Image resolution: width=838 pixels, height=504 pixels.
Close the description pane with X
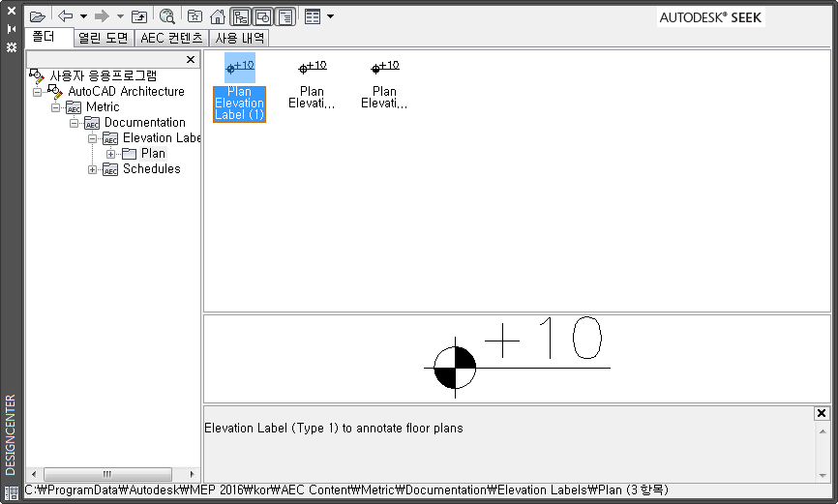coord(822,413)
